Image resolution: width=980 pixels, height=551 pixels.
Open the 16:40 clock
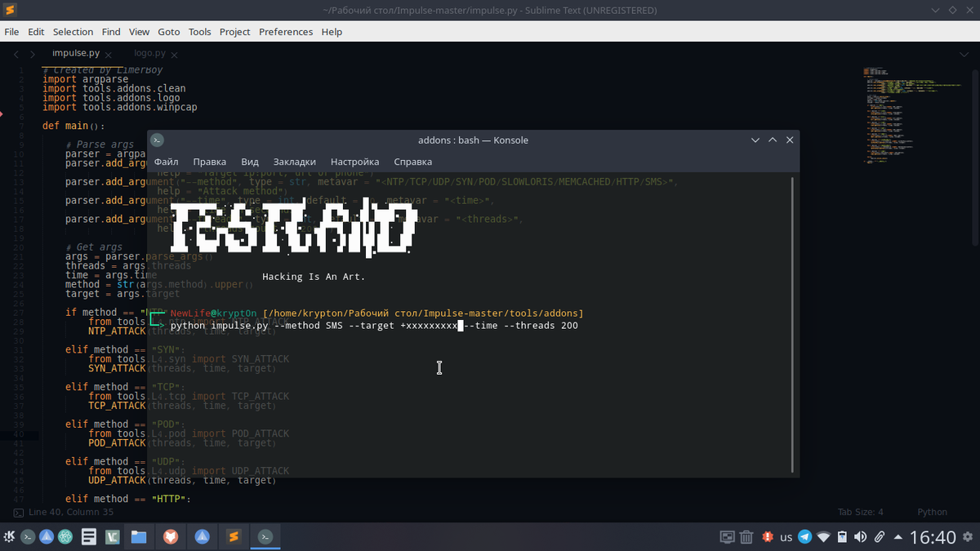(932, 537)
